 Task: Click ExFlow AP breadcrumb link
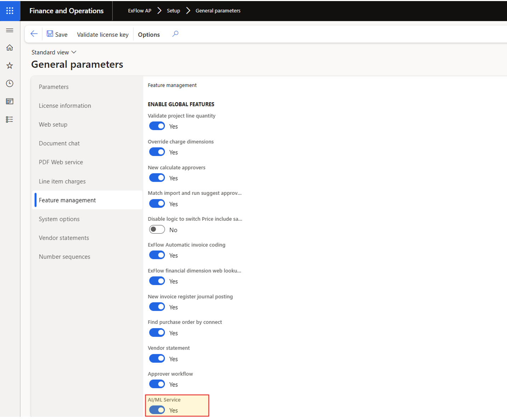(x=140, y=11)
